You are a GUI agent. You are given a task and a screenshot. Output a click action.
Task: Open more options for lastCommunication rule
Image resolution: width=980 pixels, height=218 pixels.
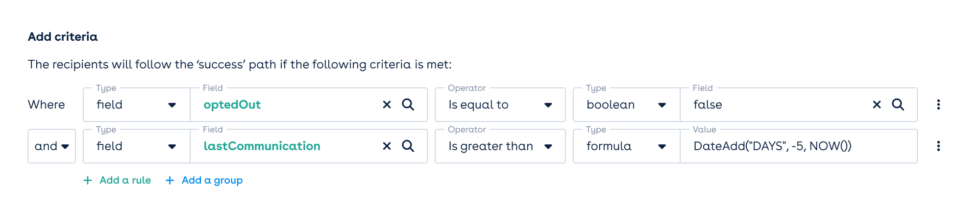point(938,146)
